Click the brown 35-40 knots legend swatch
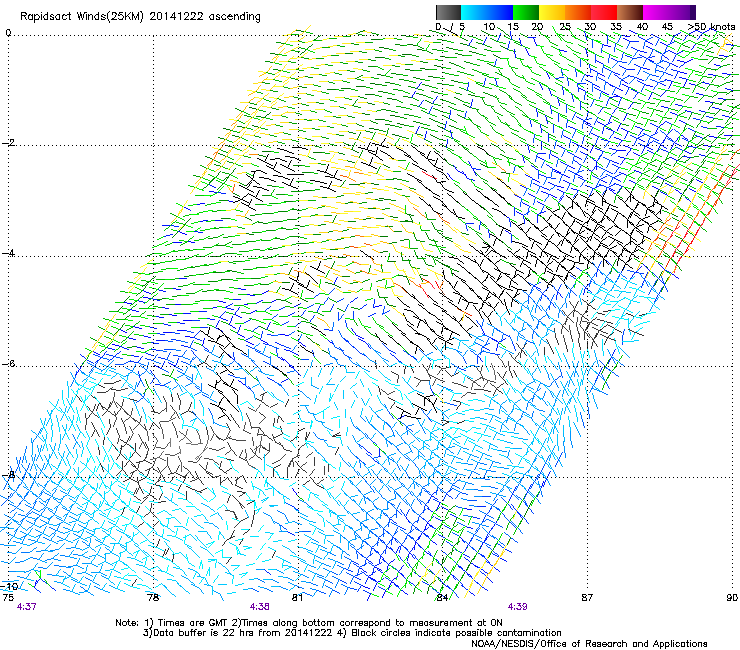The image size is (740, 650). pos(630,12)
